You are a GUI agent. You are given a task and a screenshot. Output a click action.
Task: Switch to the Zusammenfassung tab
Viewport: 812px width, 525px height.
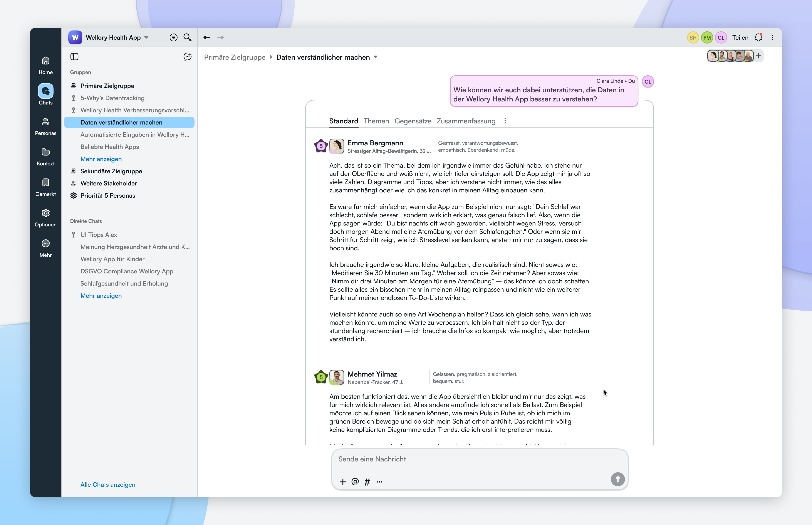(466, 121)
